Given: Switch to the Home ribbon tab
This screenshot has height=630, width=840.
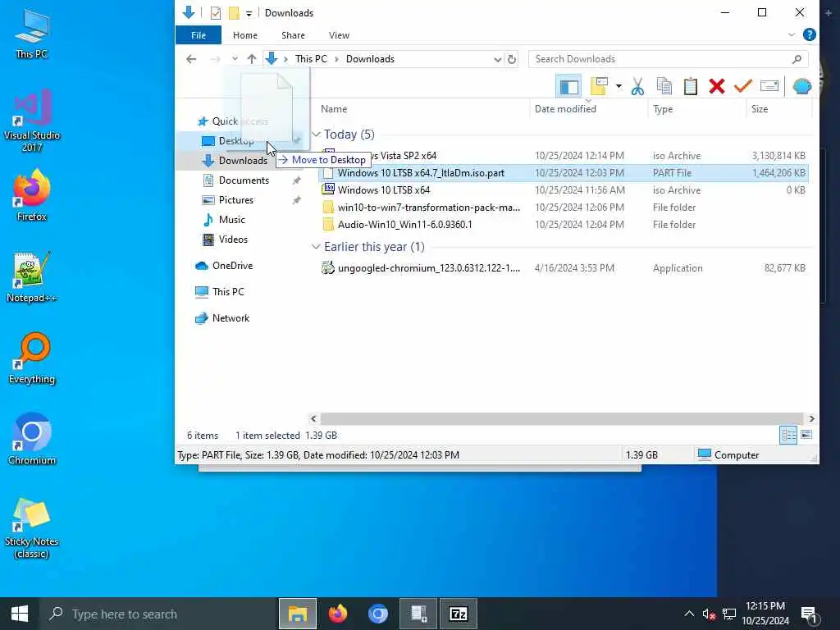Looking at the screenshot, I should tap(244, 35).
